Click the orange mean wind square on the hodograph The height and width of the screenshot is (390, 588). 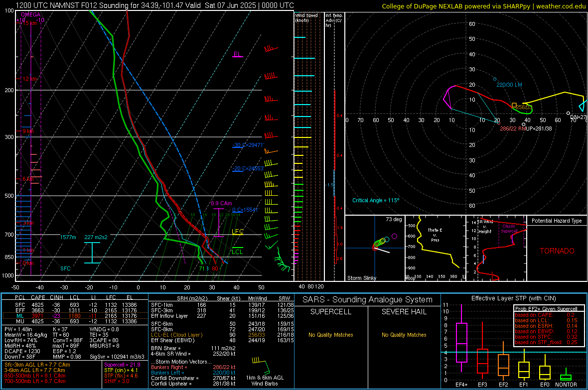(514, 106)
